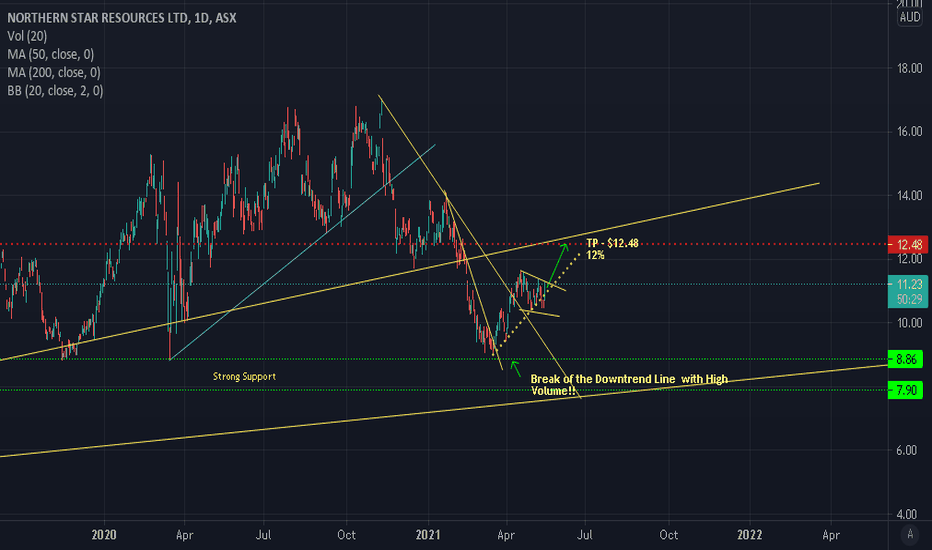Click the 18.00 price axis label

click(909, 68)
